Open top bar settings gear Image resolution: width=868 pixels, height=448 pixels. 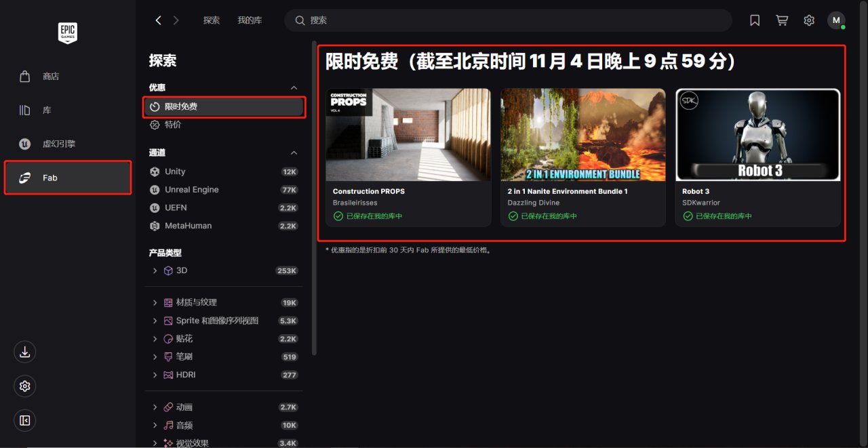click(809, 20)
